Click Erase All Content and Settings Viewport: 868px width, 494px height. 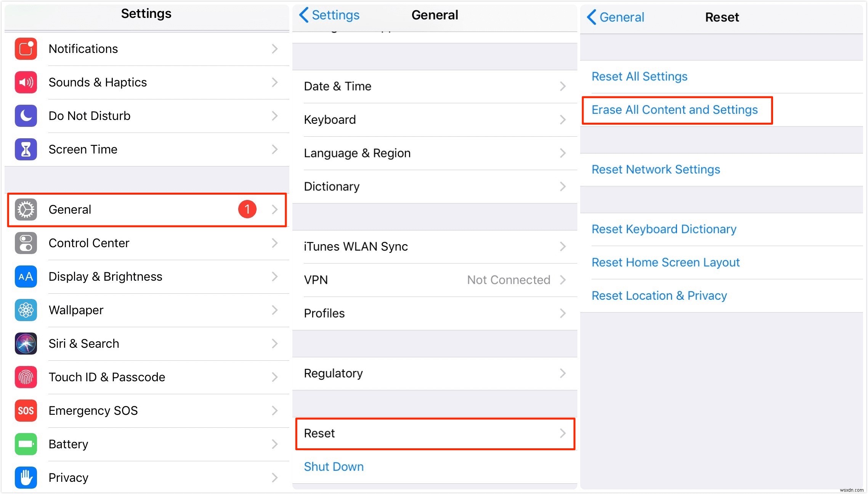pyautogui.click(x=675, y=110)
